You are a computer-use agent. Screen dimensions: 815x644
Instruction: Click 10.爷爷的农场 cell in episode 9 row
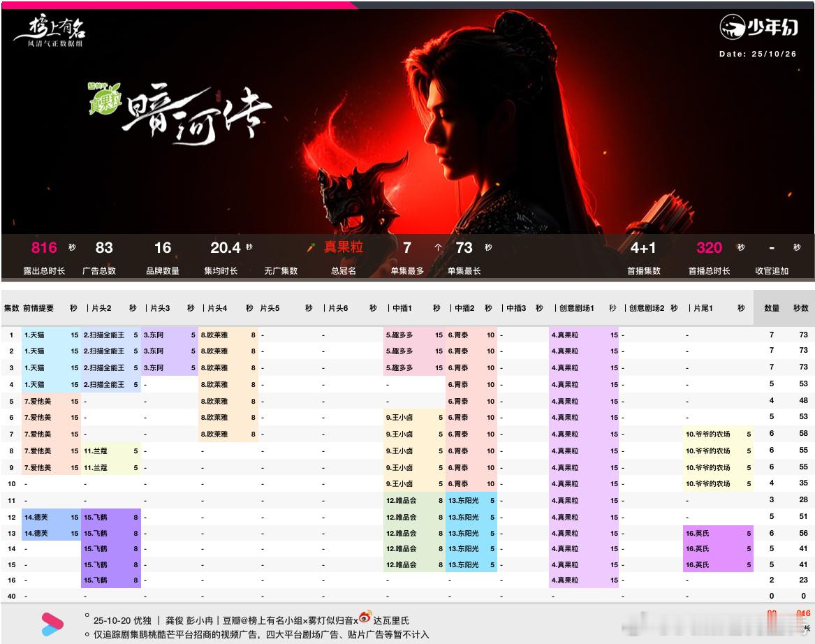[x=719, y=467]
